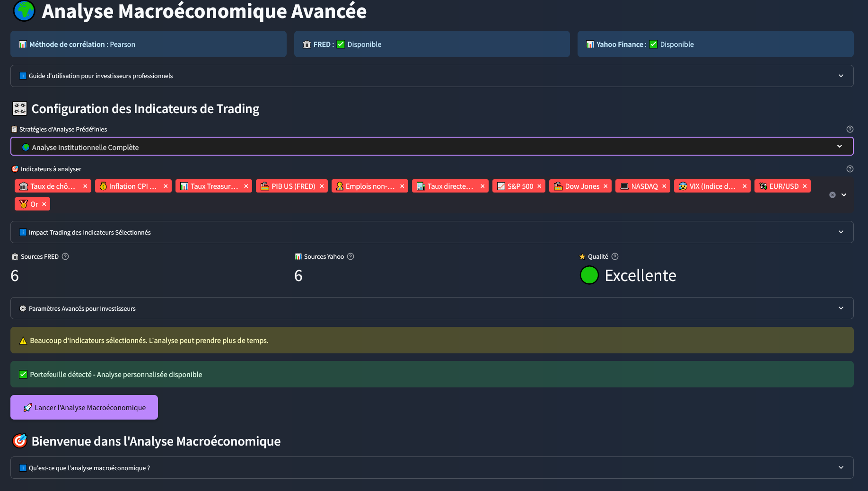Click help icon for Stratégies d'Analyse Prédéfinies

[850, 129]
